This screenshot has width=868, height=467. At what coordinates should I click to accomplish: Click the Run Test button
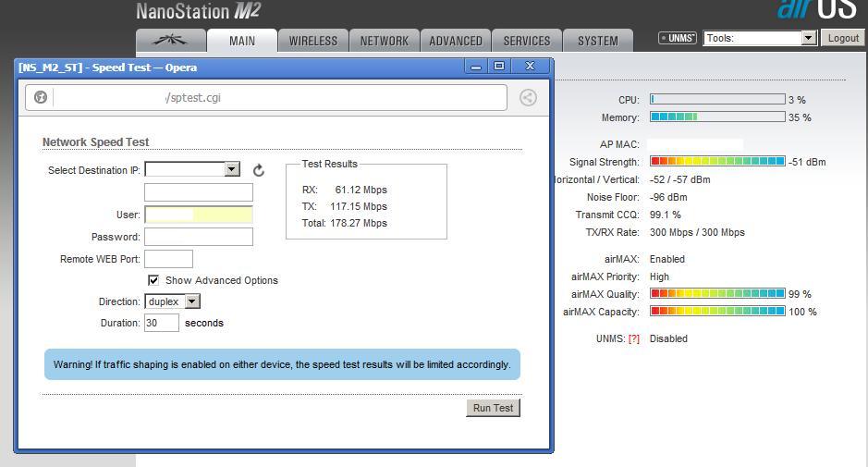[494, 408]
